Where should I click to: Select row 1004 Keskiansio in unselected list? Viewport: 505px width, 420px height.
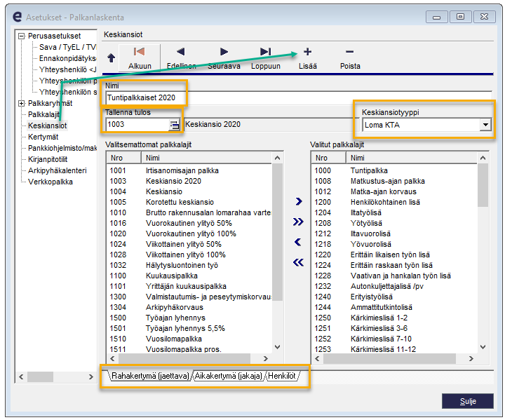[x=189, y=191]
